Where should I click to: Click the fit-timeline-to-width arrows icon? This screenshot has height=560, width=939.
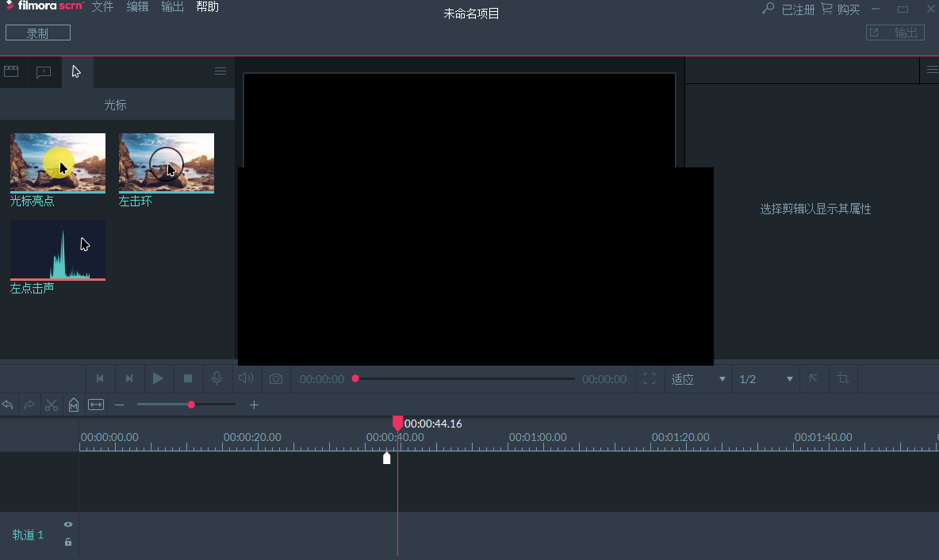[x=96, y=405]
